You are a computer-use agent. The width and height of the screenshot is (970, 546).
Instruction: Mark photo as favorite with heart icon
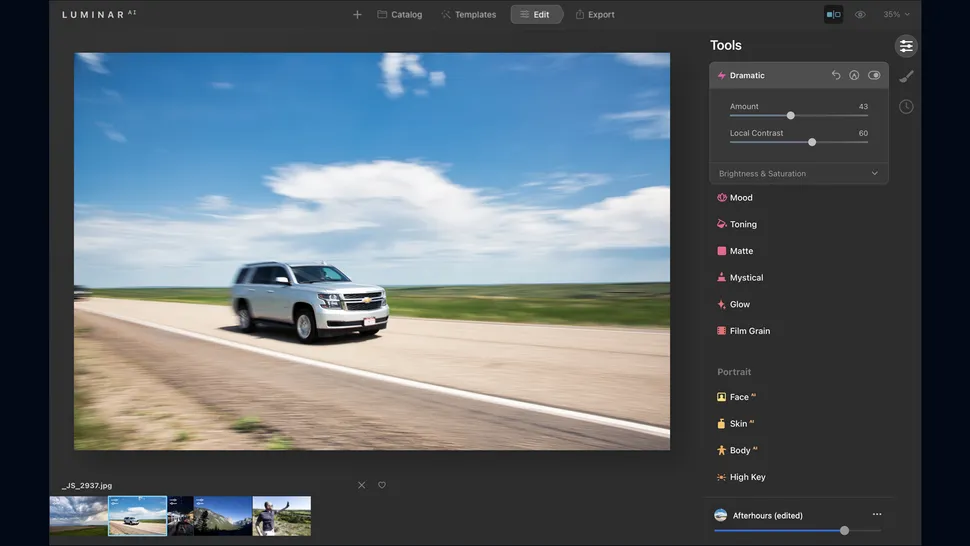click(382, 485)
